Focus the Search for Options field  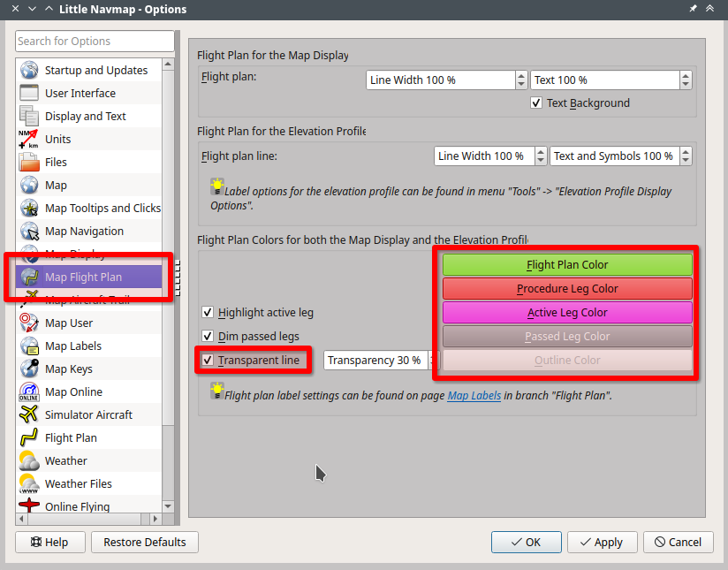(95, 41)
